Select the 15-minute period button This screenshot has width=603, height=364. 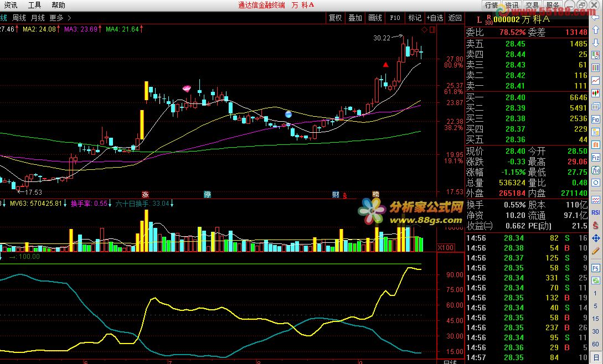tap(595, 319)
